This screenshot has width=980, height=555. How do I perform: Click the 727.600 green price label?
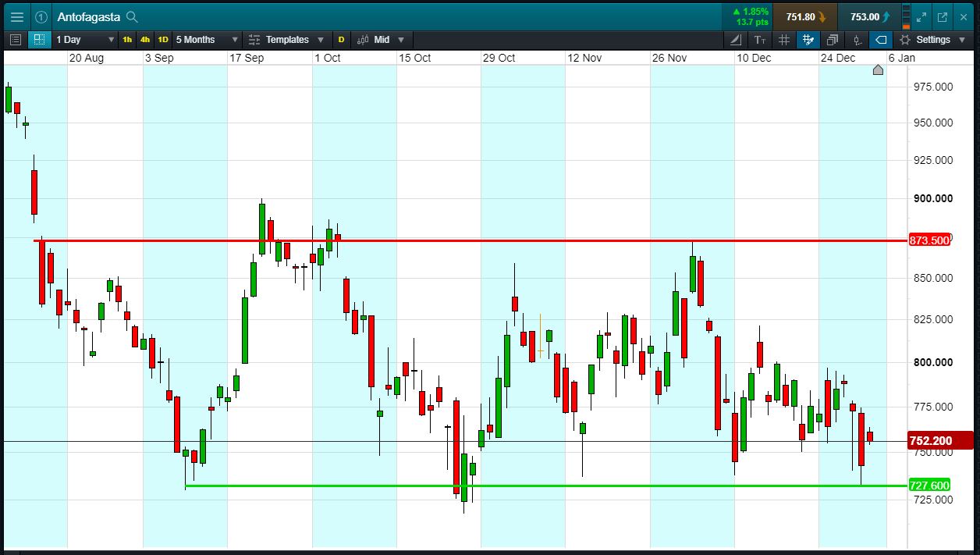[929, 486]
